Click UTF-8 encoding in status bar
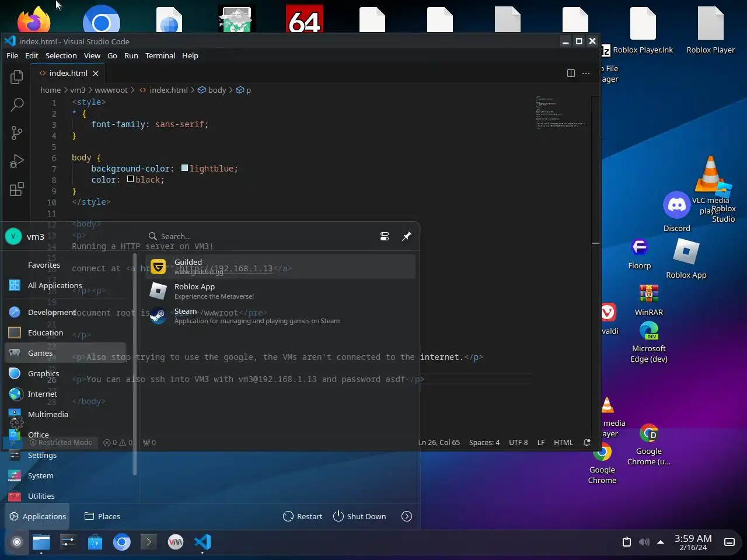This screenshot has width=747, height=560. coord(518,442)
